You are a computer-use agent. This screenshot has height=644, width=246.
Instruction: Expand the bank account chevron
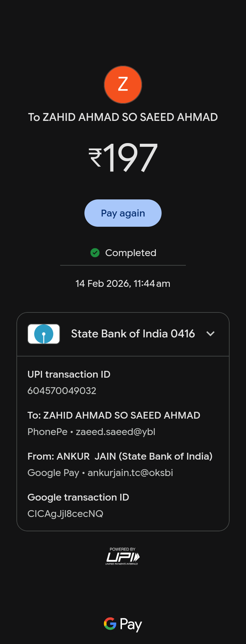point(210,334)
